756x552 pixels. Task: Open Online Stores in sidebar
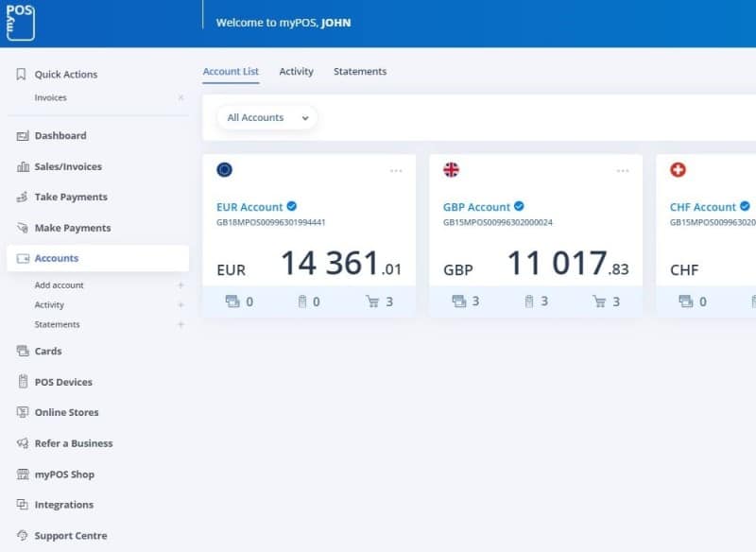point(66,412)
